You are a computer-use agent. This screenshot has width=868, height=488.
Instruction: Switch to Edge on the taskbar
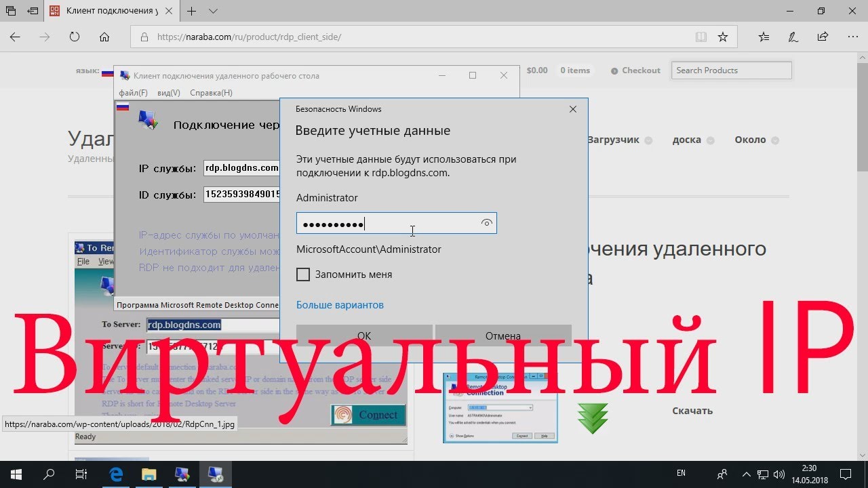click(116, 474)
